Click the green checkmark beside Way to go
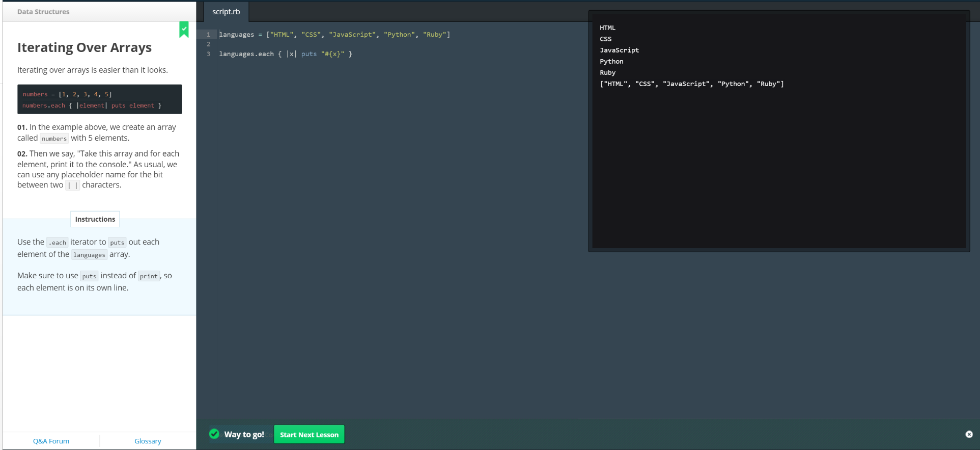The image size is (980, 450). 214,434
